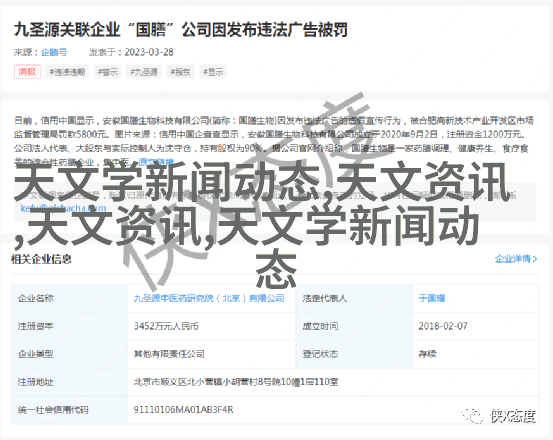This screenshot has height=440, width=553.
Task: Click the 统一社会信用代码 label cell
Action: 69,410
